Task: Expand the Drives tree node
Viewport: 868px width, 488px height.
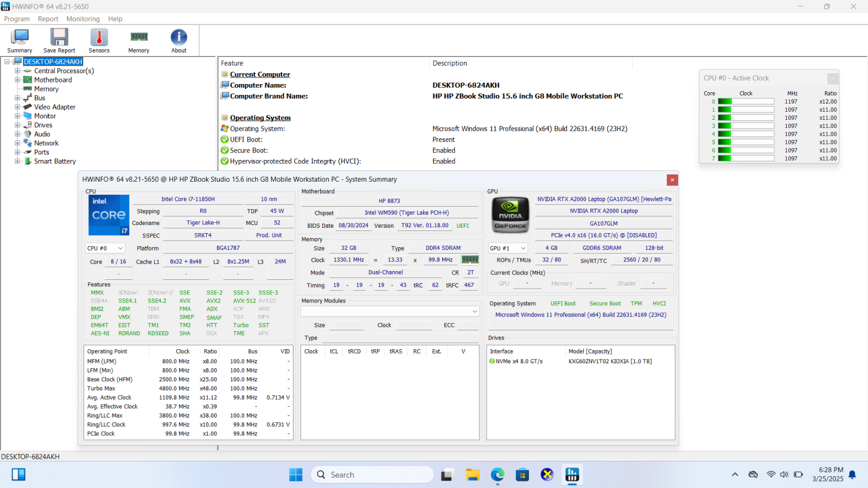Action: (17, 125)
